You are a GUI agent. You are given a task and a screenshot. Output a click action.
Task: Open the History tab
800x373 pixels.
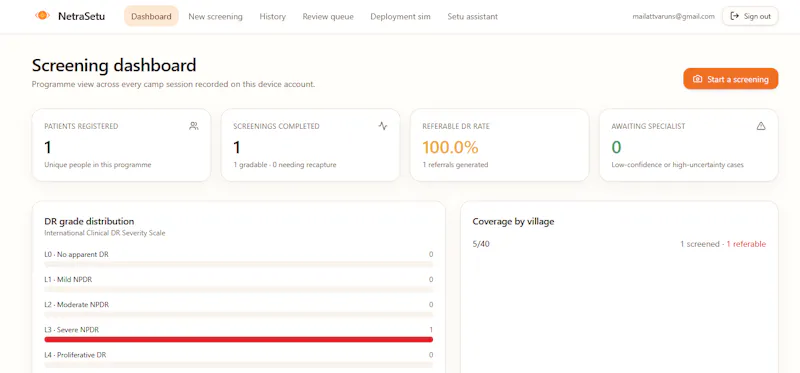tap(272, 16)
